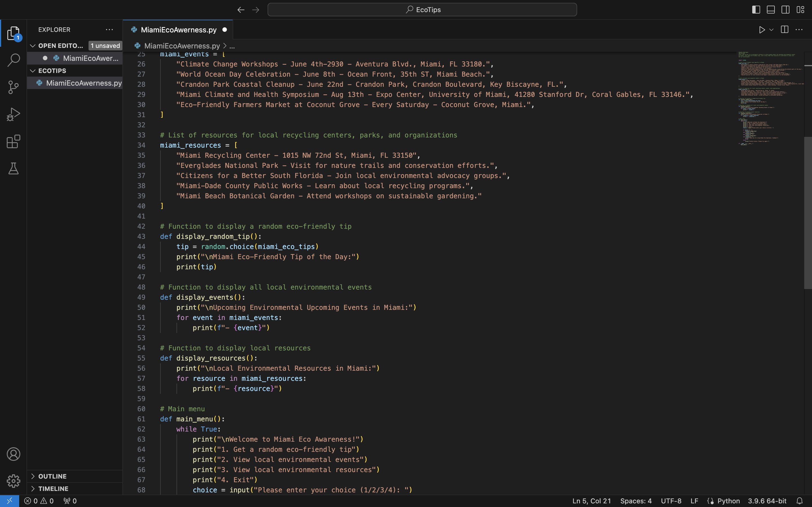Click the Python language mode in status bar

coord(728,501)
